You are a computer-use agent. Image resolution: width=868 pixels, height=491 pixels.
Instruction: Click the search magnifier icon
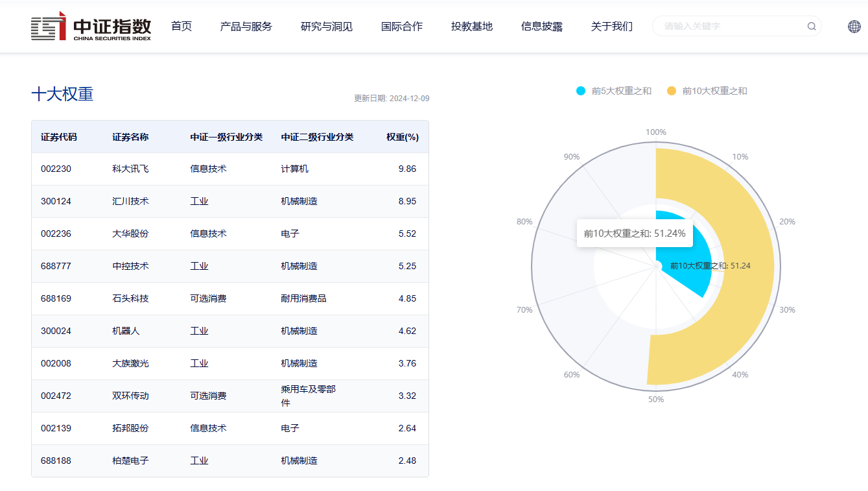812,27
